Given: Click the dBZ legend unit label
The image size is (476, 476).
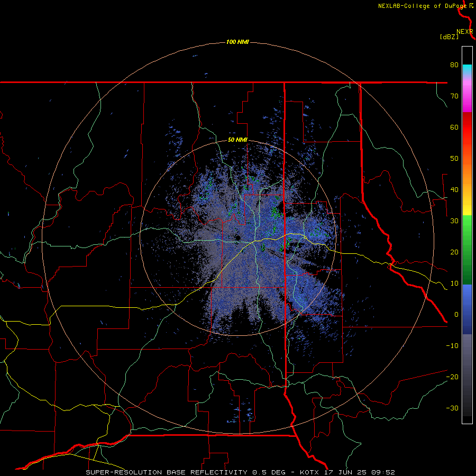Looking at the screenshot, I should pyautogui.click(x=450, y=36).
